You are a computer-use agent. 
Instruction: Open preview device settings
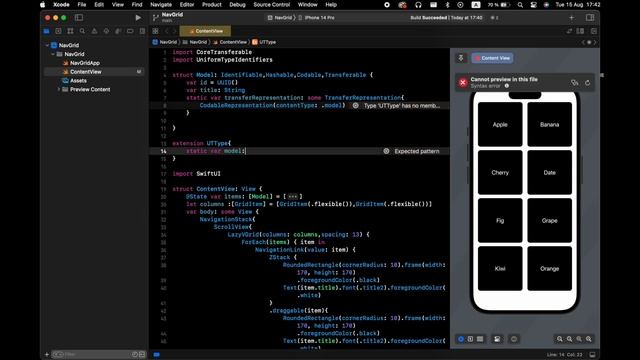point(497,339)
